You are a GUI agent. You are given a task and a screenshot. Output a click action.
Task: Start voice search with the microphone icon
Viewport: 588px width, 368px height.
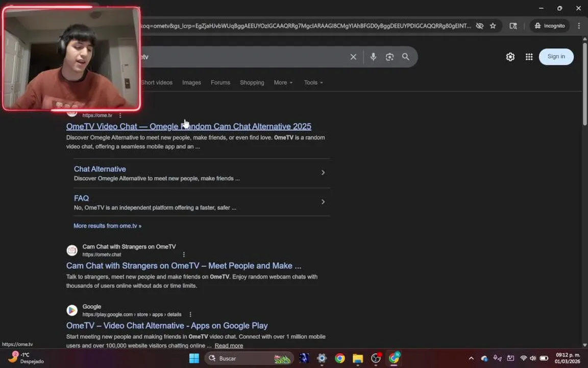tap(373, 57)
